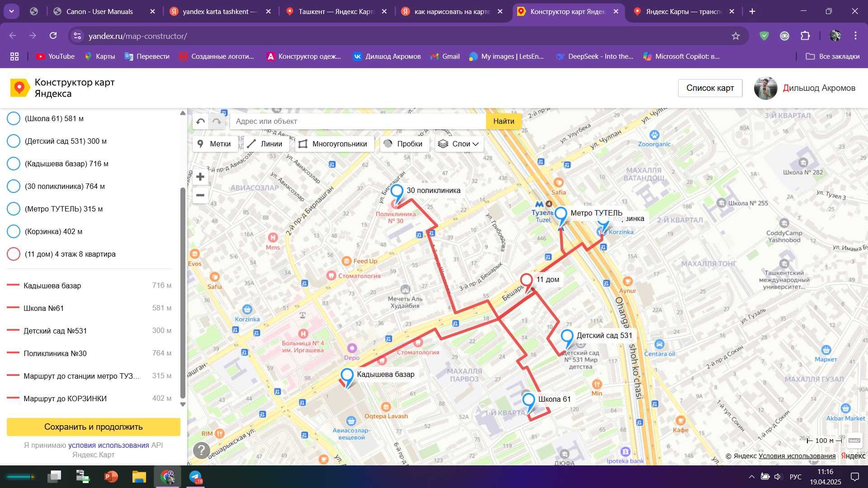Image resolution: width=868 pixels, height=488 pixels.
Task: Zoom out of the map
Action: (x=200, y=195)
